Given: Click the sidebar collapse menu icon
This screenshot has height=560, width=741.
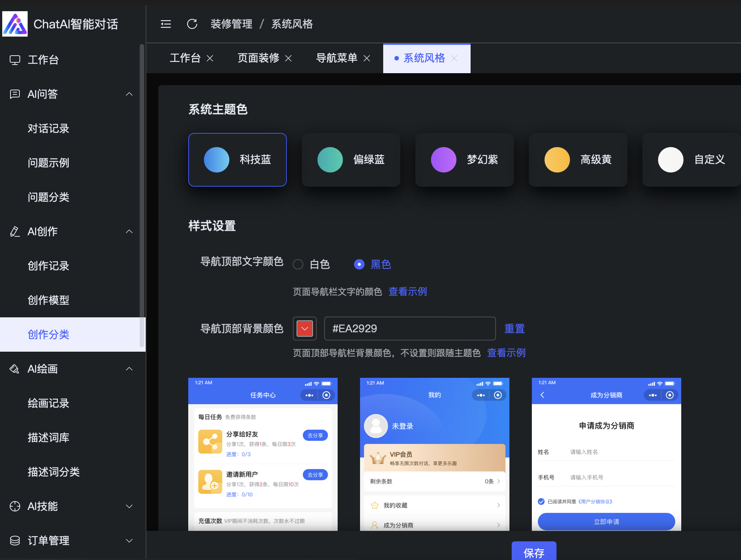Looking at the screenshot, I should [166, 24].
